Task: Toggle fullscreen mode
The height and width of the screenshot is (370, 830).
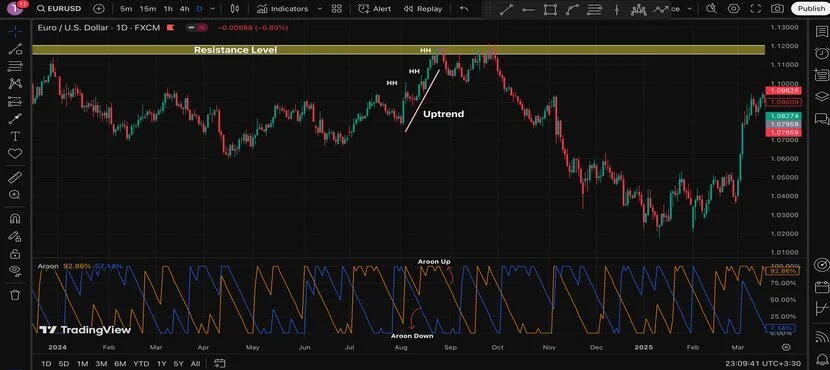Action: point(755,8)
